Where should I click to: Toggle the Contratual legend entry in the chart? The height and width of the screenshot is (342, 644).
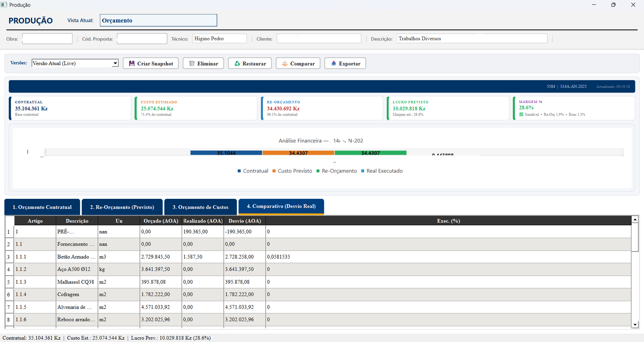point(253,171)
